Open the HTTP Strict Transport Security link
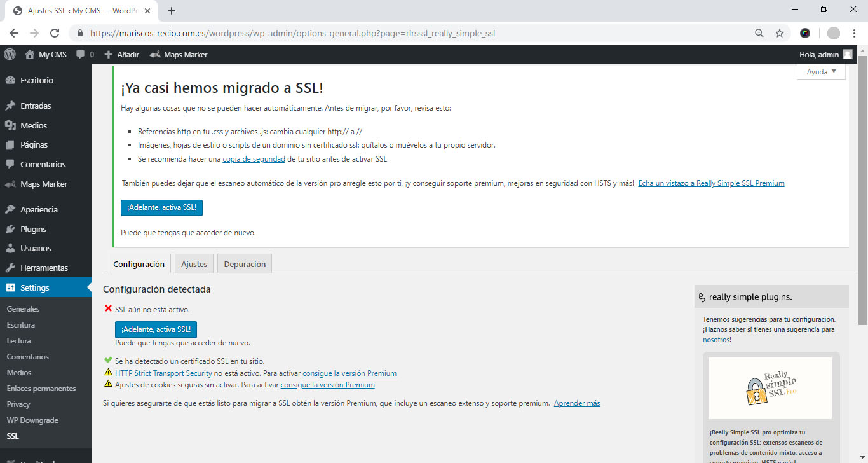The image size is (868, 463). click(x=163, y=373)
